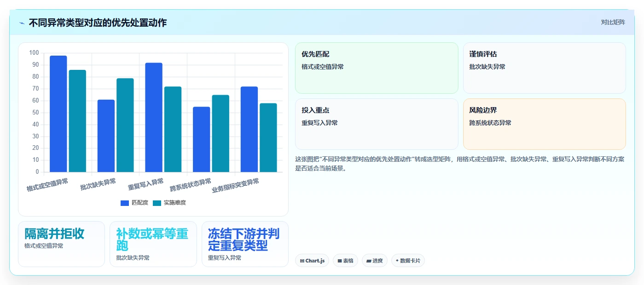Click the 补数或幂等重跑 metric card
The image size is (644, 285).
point(153,244)
